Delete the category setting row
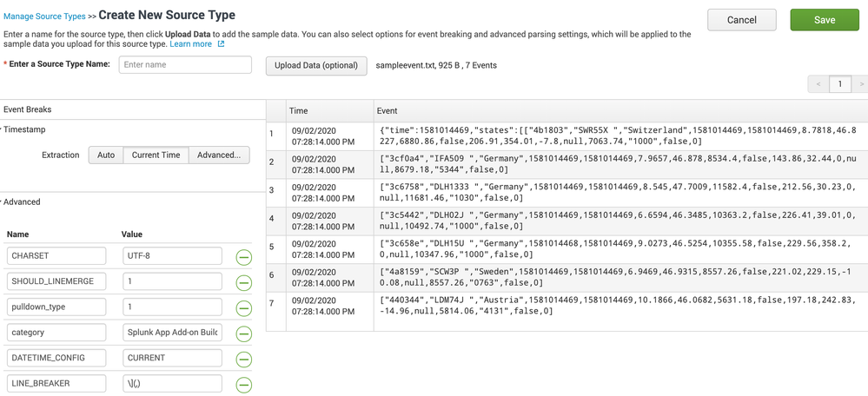868x396 pixels. click(x=244, y=333)
